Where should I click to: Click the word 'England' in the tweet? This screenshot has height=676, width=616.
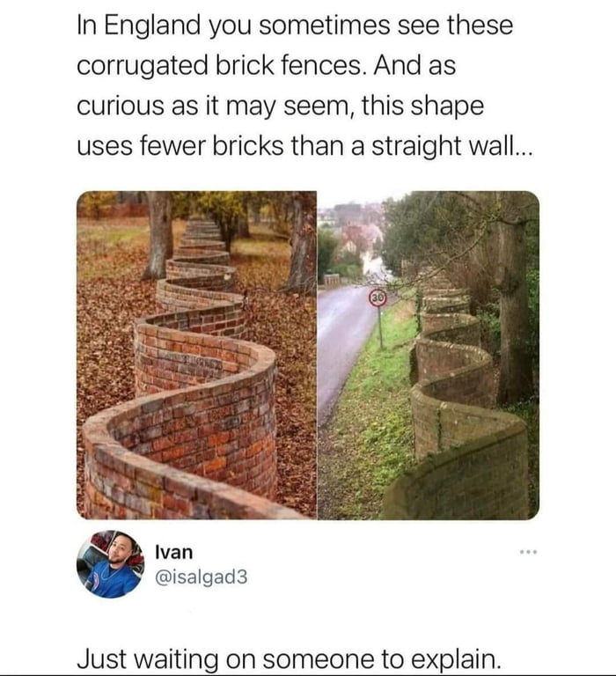click(x=152, y=26)
